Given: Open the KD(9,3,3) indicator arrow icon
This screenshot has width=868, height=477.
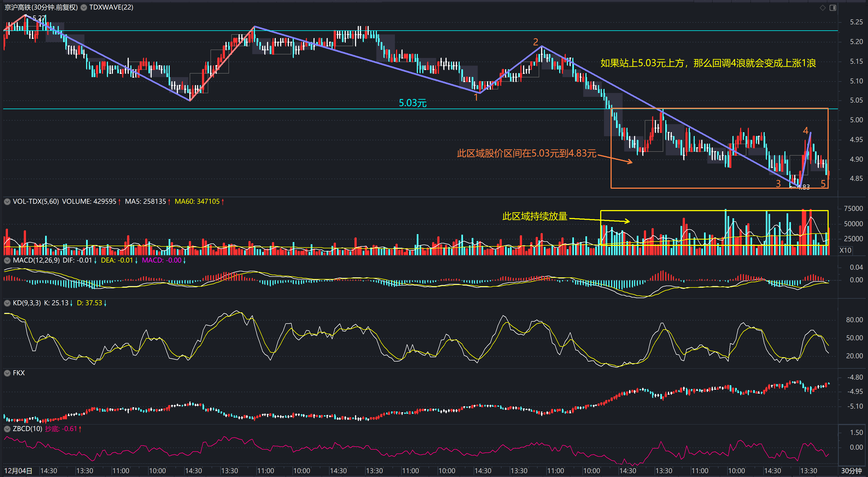Looking at the screenshot, I should coord(7,303).
